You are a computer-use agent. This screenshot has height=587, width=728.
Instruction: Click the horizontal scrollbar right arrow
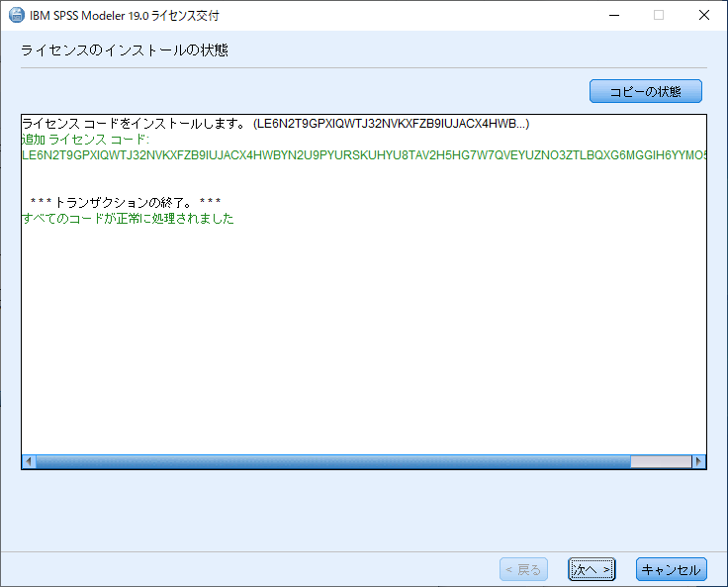tap(698, 461)
